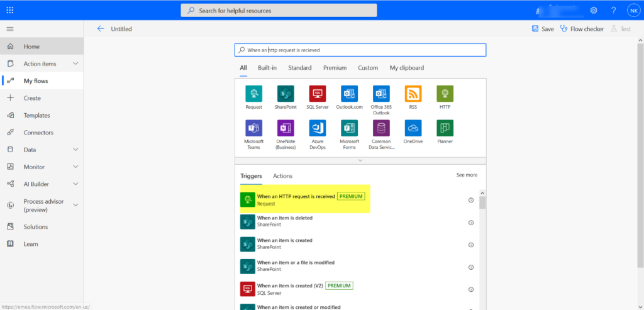644x310 pixels.
Task: Show info for SharePoint When an item is created
Action: (x=471, y=245)
